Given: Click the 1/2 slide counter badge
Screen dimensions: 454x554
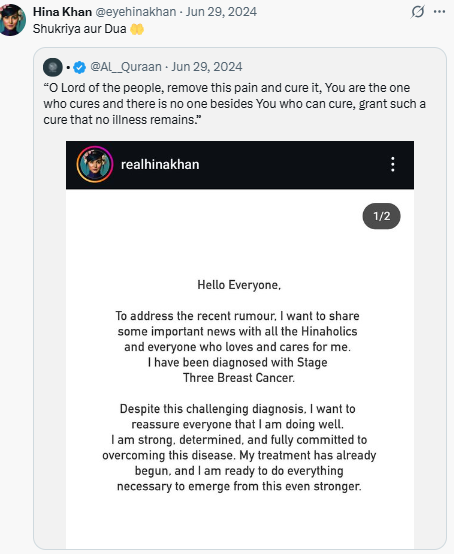Looking at the screenshot, I should (x=382, y=216).
